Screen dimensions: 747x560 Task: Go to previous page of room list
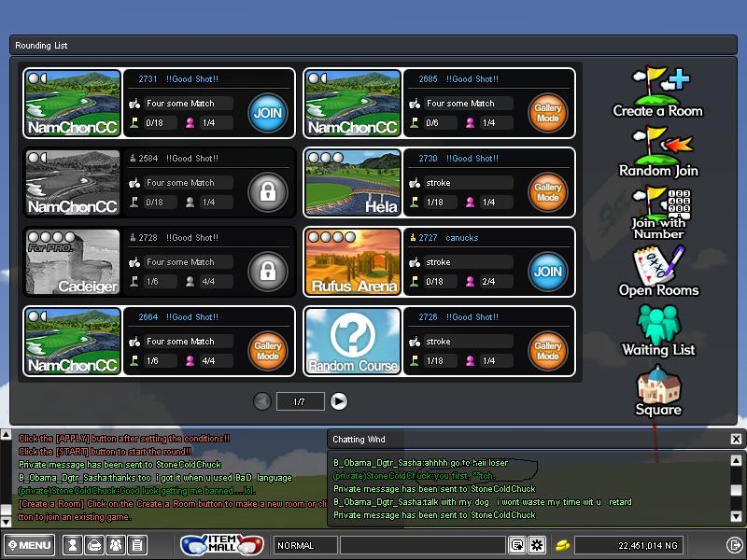point(262,401)
